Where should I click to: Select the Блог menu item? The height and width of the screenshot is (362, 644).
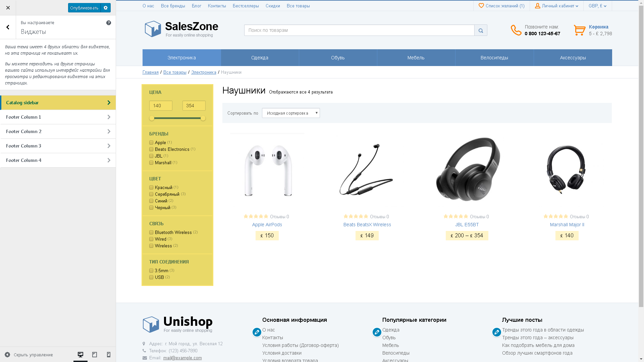coord(197,6)
